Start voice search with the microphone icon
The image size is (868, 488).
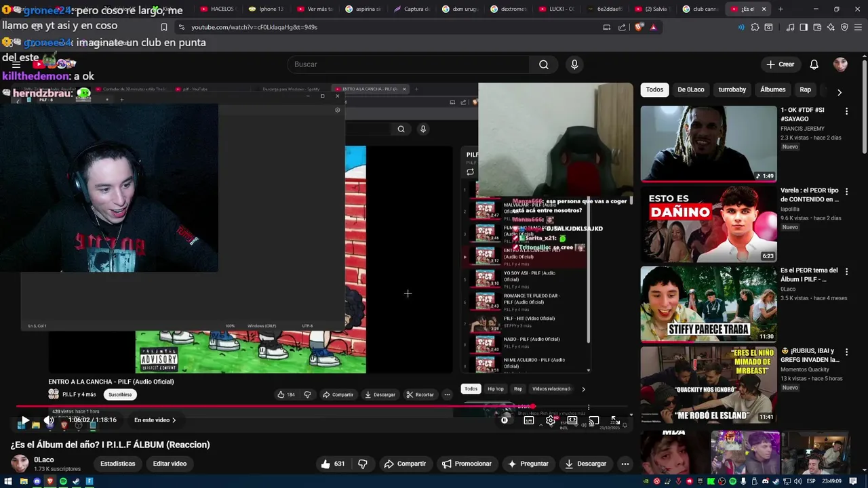(574, 64)
